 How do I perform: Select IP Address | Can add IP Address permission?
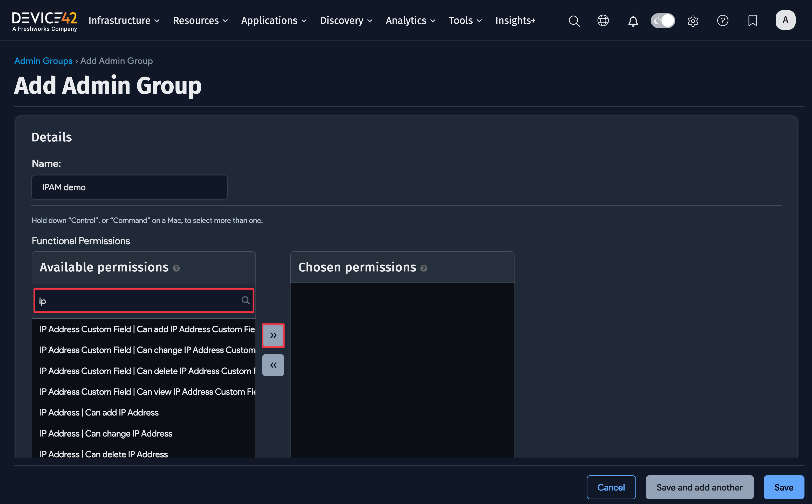click(99, 412)
